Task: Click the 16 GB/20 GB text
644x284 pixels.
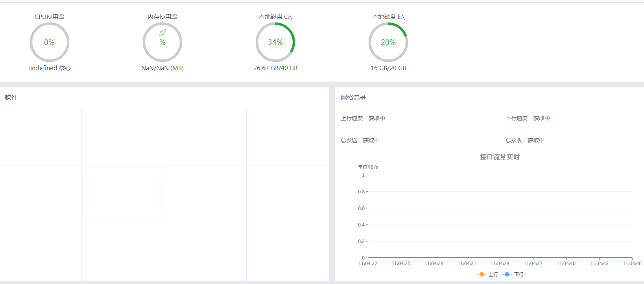Action: 388,68
